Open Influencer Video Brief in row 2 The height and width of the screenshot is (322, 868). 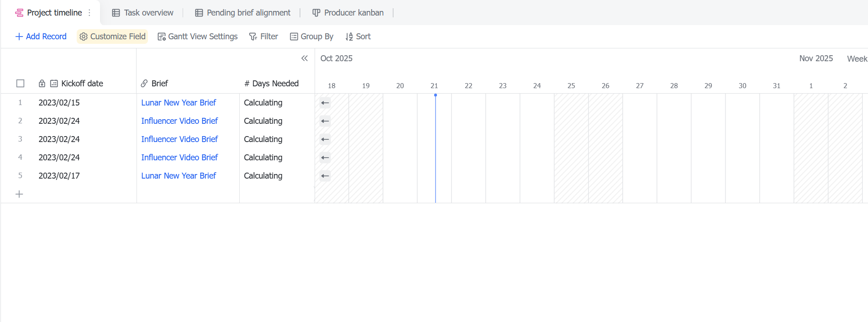point(179,121)
